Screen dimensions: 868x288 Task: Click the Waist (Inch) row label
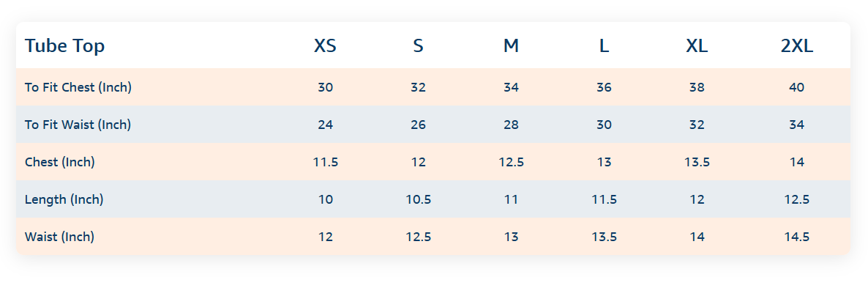(x=59, y=237)
